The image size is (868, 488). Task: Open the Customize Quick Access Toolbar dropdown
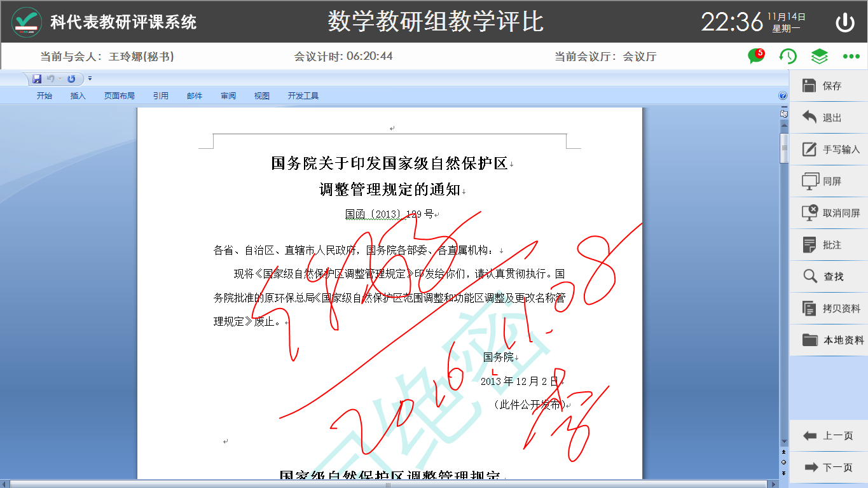[90, 79]
